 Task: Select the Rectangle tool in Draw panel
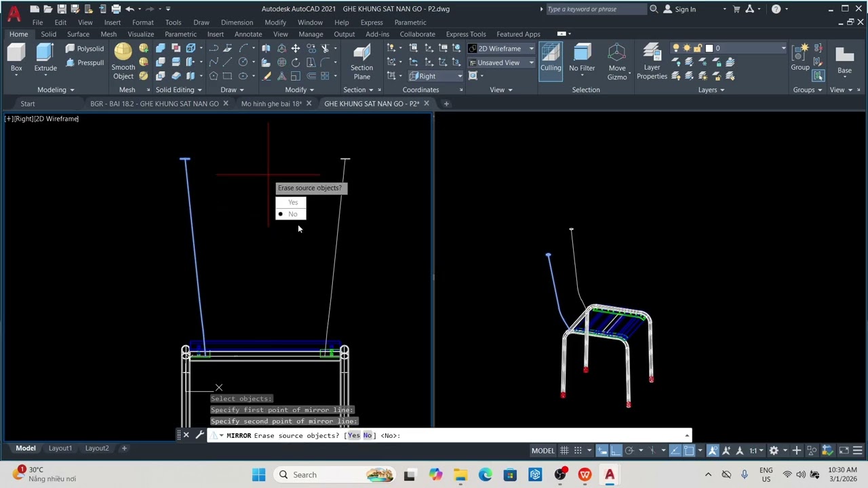(x=228, y=76)
